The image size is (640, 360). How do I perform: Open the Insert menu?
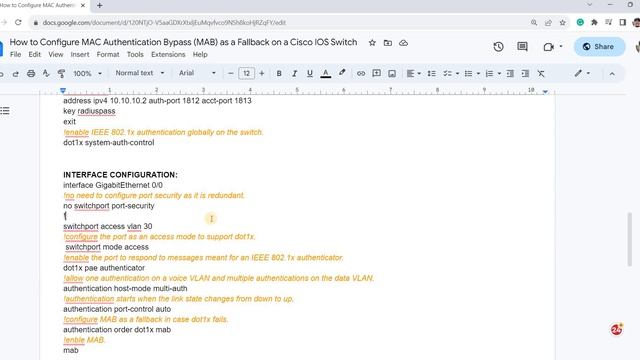[80, 54]
